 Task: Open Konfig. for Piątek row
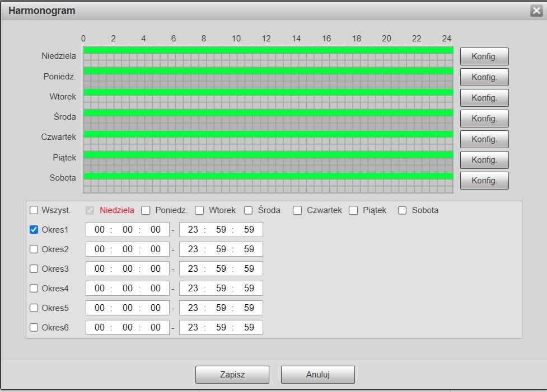tap(484, 160)
